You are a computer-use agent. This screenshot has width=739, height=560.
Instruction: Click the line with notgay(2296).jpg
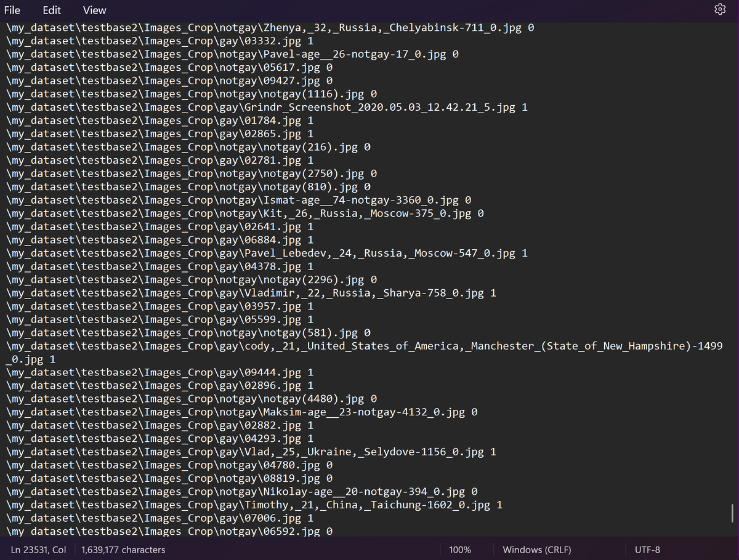point(192,280)
